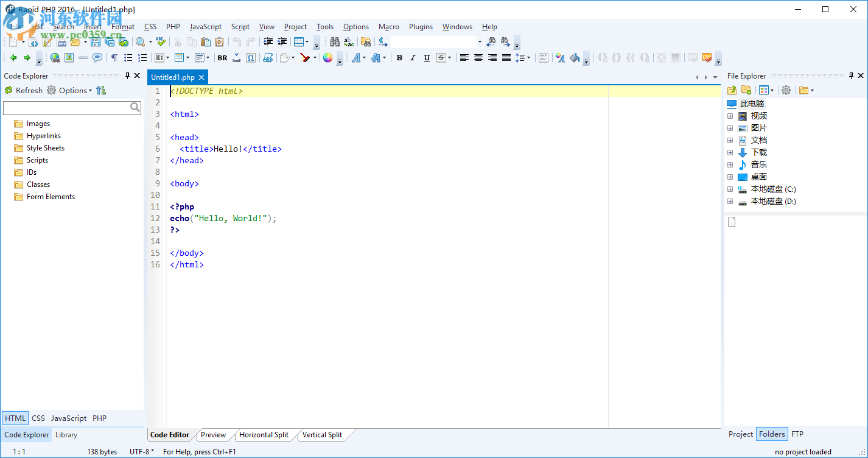868x458 pixels.
Task: Switch to the FTP panel
Action: click(797, 434)
